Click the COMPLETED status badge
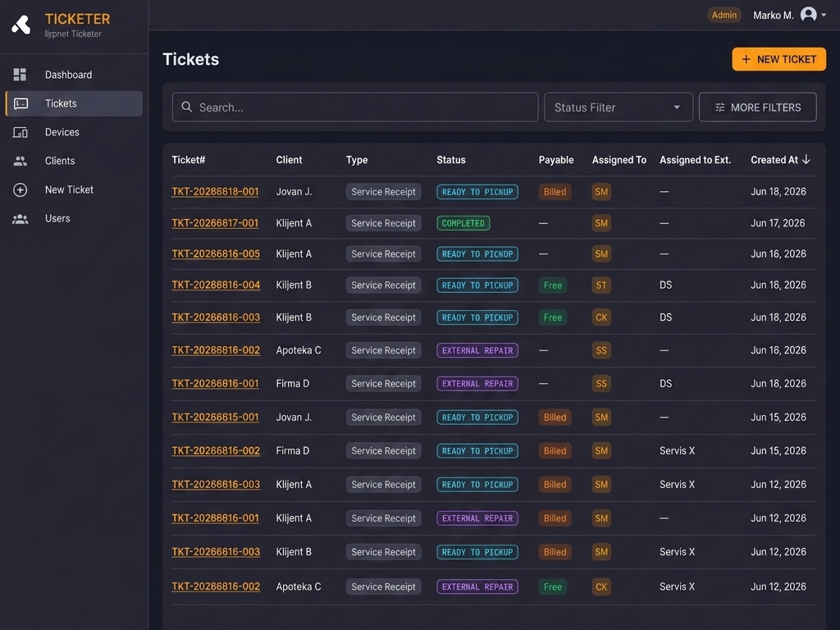This screenshot has height=630, width=840. tap(463, 223)
